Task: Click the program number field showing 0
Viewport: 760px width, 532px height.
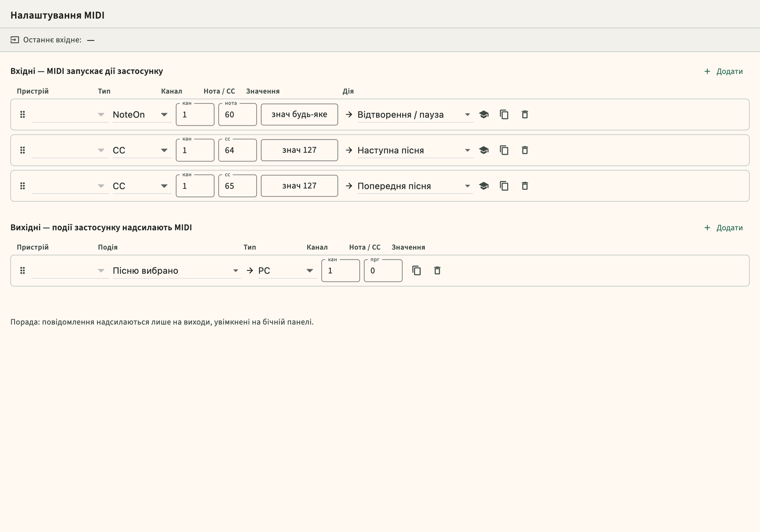Action: point(383,271)
